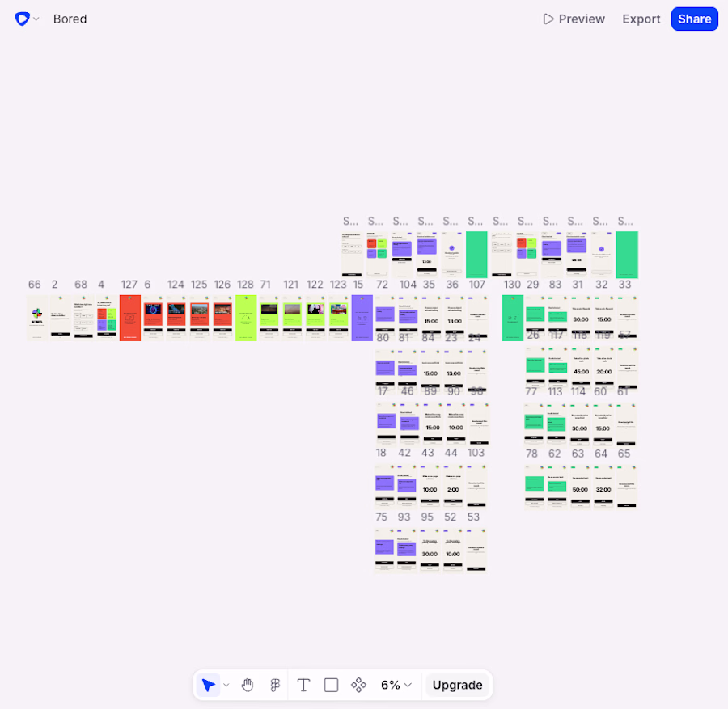Select the frame label 29

click(532, 285)
